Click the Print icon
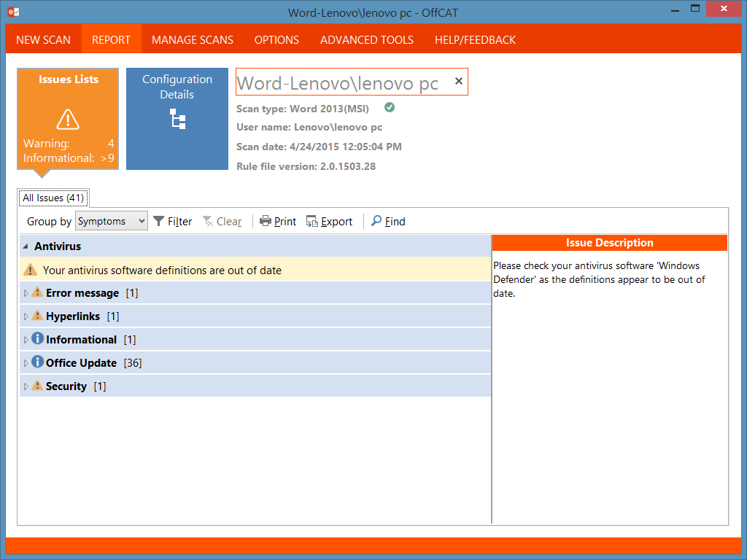Image resolution: width=747 pixels, height=560 pixels. (265, 222)
